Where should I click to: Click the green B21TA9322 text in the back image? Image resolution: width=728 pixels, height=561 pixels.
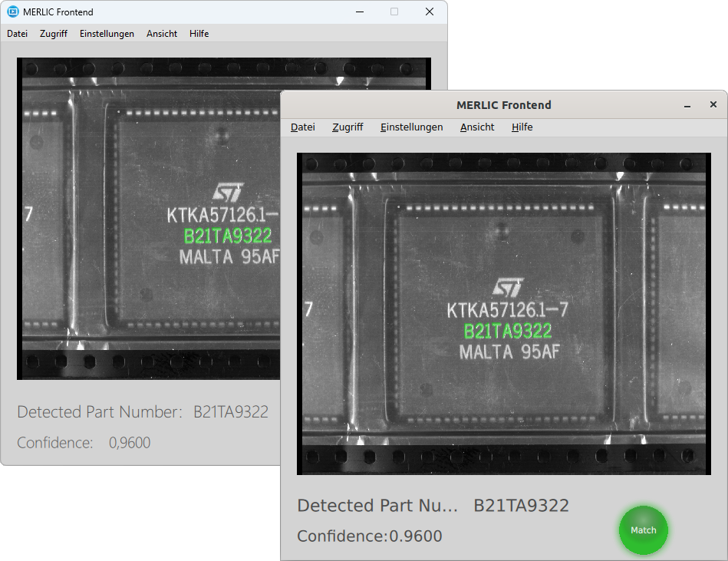coord(228,237)
